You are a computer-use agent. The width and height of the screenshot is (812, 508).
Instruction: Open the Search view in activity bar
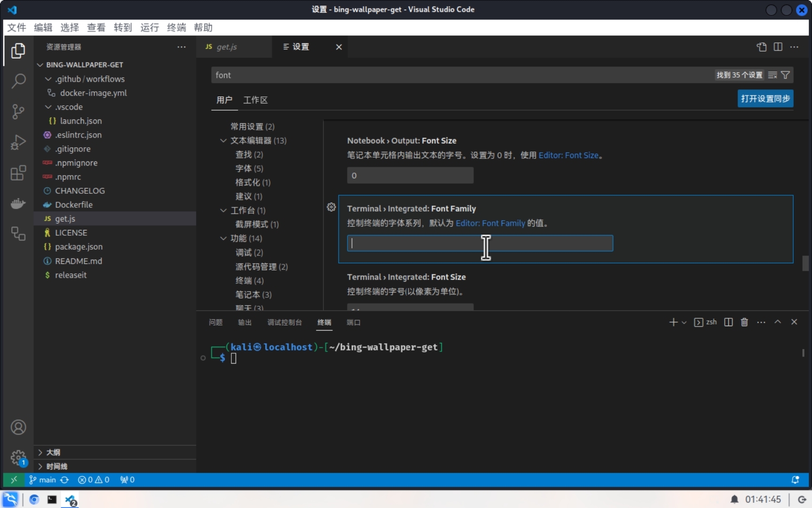18,81
